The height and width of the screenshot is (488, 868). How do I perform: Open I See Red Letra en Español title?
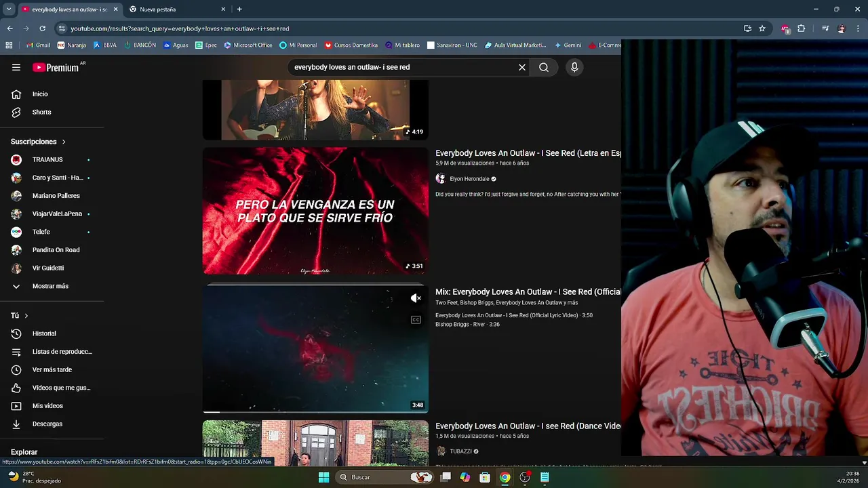point(528,153)
